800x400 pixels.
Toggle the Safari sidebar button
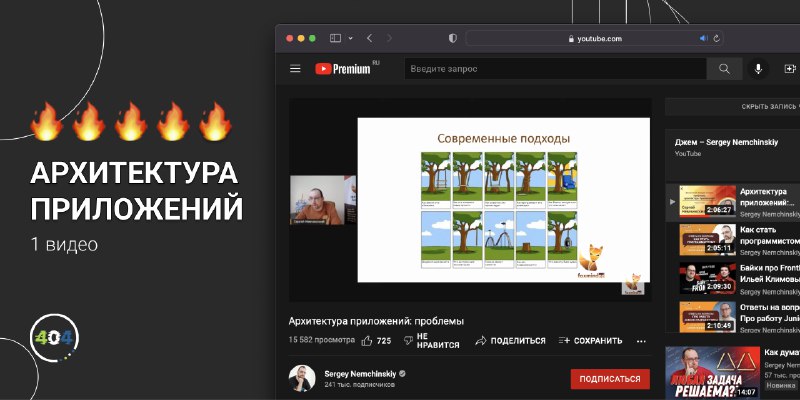335,38
